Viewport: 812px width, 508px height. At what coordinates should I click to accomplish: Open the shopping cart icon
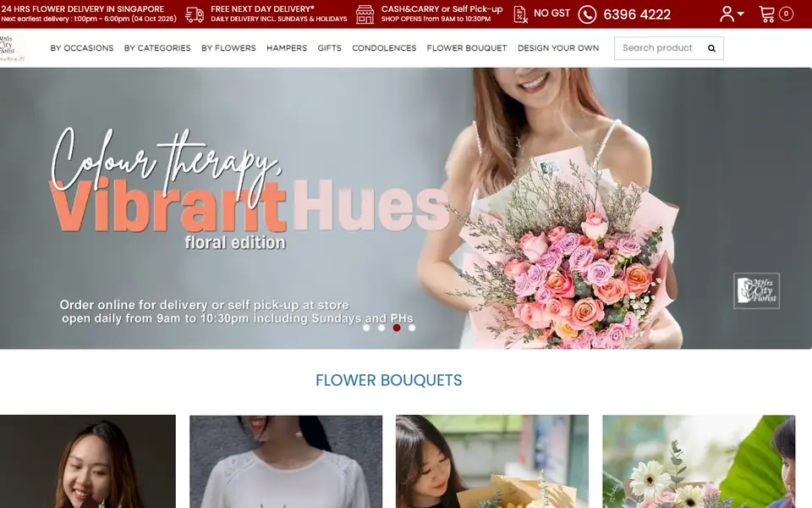(x=767, y=14)
